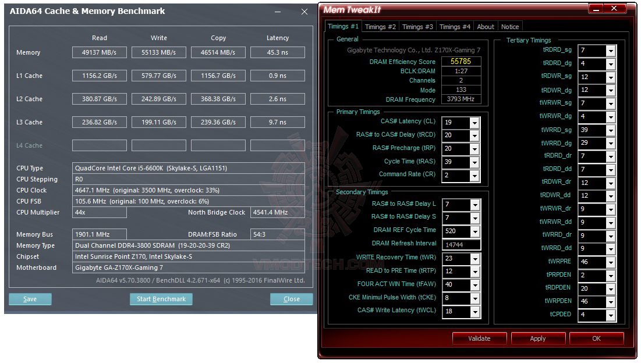Image resolution: width=641 pixels, height=364 pixels.
Task: Close the Mem TweakIt window
Action: coord(614,9)
